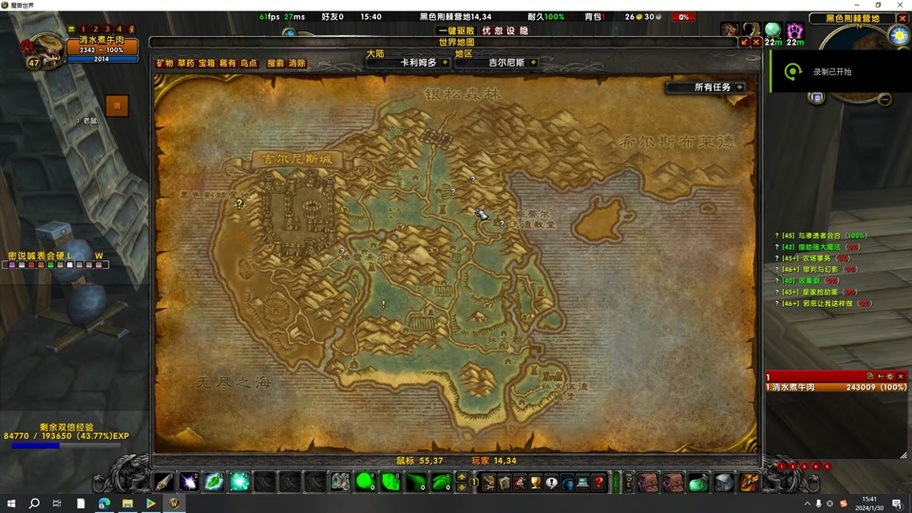This screenshot has width=912, height=513.
Task: Click the green orb buff icon
Action: pyautogui.click(x=772, y=30)
